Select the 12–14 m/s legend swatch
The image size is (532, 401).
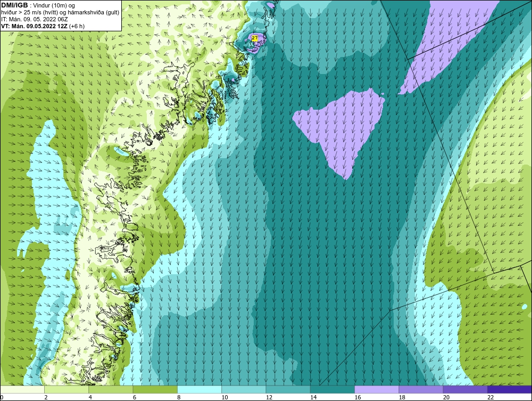pos(288,389)
